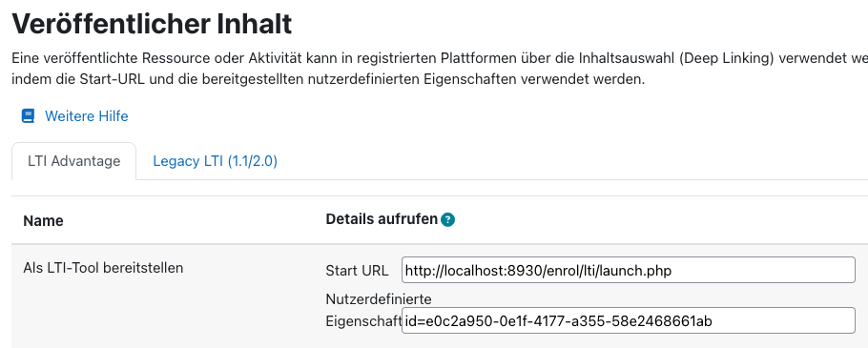
Task: Open the Weitere Hilfe link
Action: pyautogui.click(x=87, y=116)
